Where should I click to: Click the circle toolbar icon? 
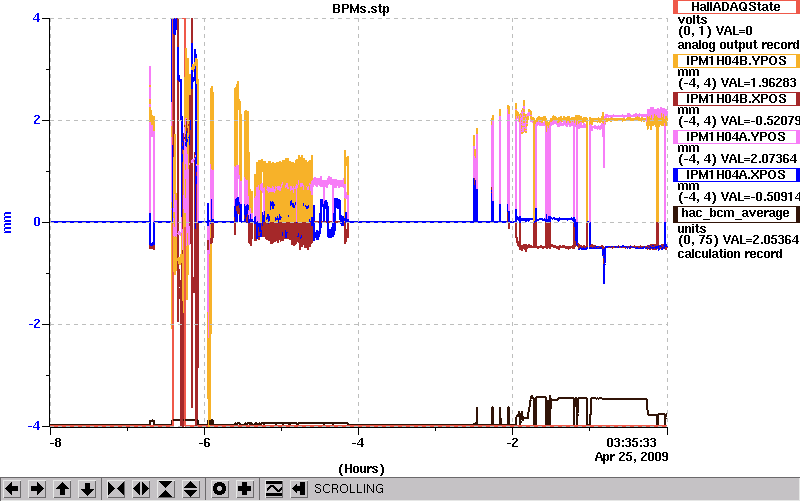point(219,489)
